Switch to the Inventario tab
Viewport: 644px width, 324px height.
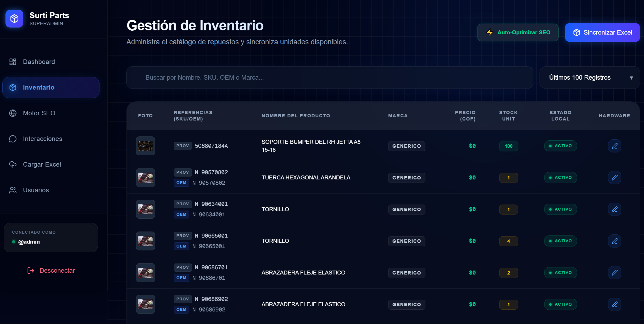pyautogui.click(x=38, y=87)
